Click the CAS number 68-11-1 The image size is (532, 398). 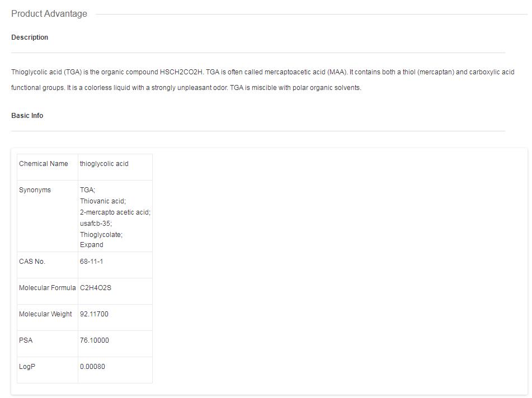92,262
